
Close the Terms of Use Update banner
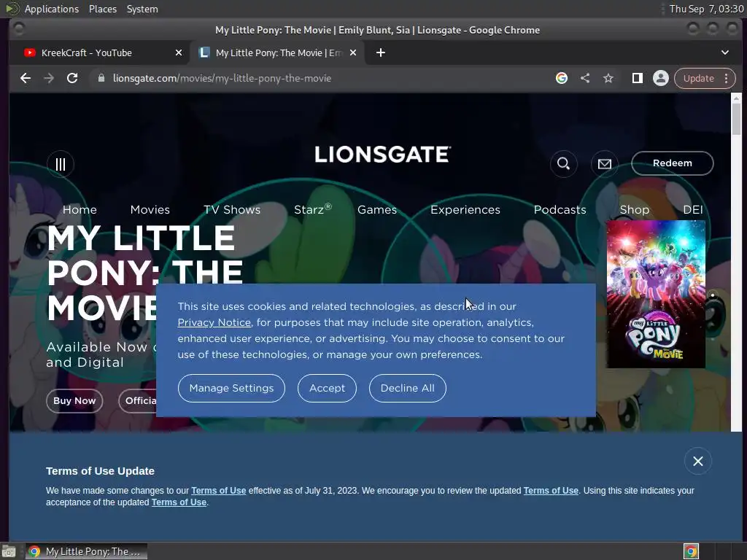coord(698,461)
